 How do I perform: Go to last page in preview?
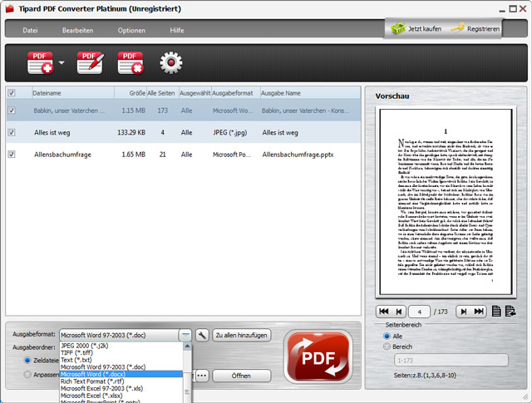479,312
